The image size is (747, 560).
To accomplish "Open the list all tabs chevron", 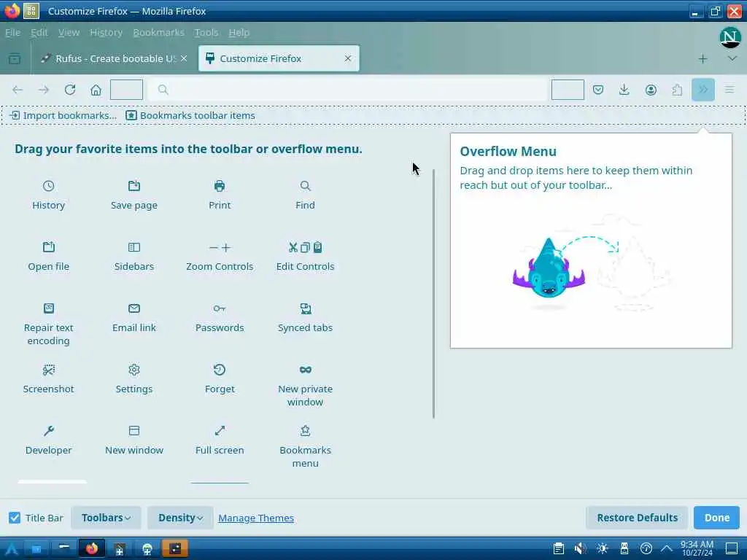I will coord(732,58).
